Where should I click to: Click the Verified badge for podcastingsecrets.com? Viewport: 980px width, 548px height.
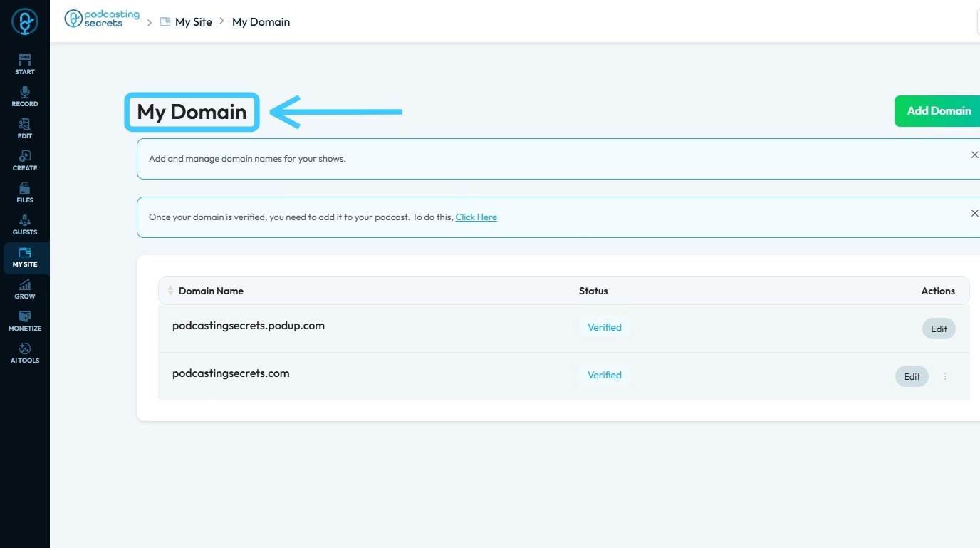(x=605, y=376)
